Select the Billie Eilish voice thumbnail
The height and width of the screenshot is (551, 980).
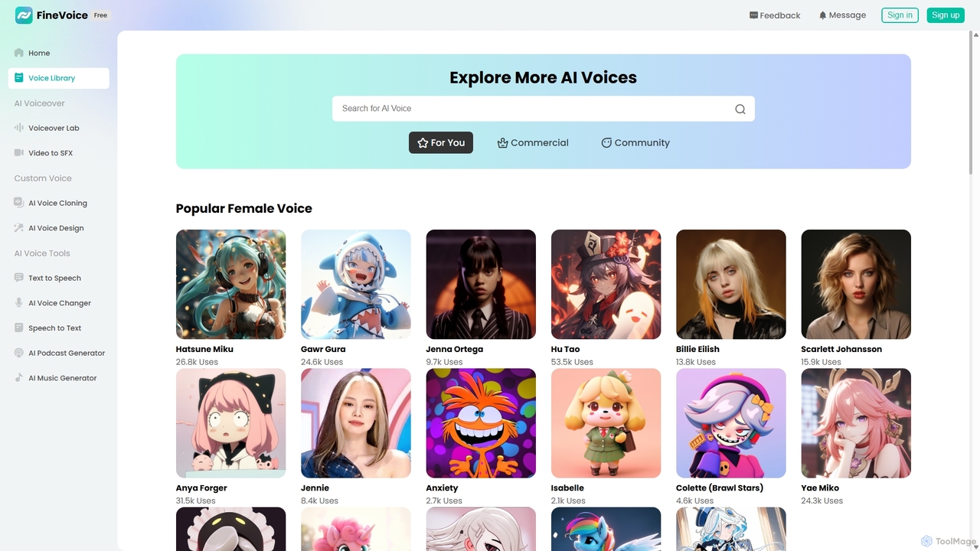(x=731, y=284)
